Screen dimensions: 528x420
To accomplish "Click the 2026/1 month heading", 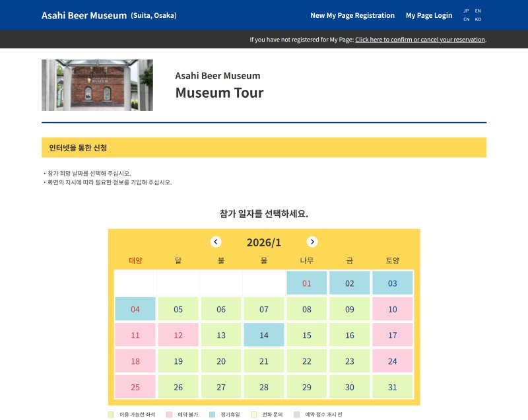I will click(x=263, y=242).
